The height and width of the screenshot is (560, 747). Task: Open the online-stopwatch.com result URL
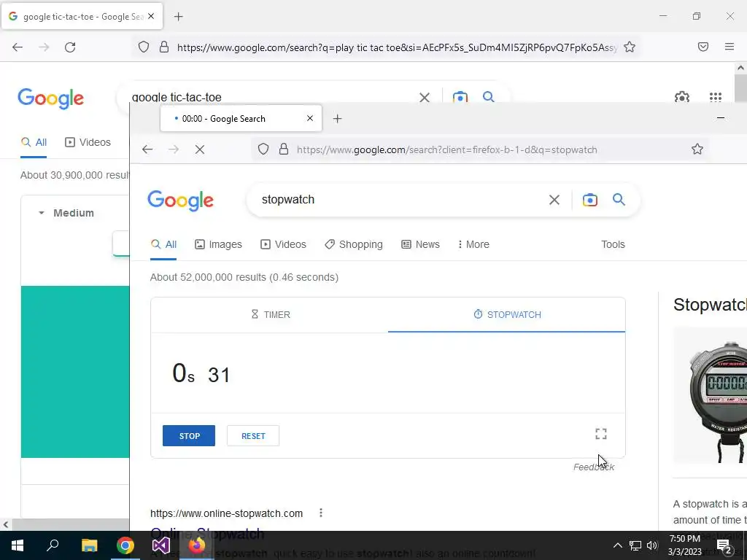click(x=226, y=513)
